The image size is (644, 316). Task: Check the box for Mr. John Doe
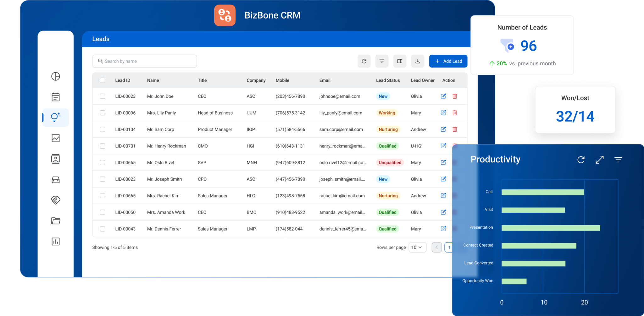coord(103,96)
